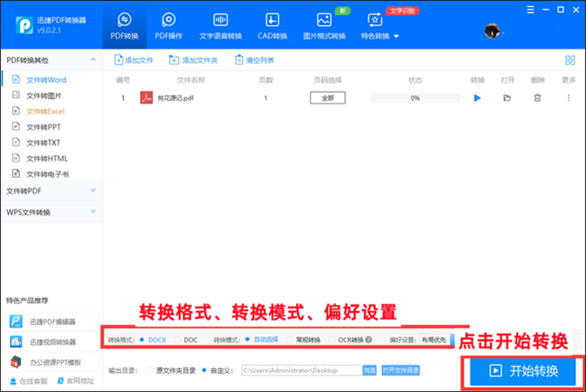Image resolution: width=586 pixels, height=392 pixels.
Task: Click 添加文件夹 to add a folder
Action: pyautogui.click(x=193, y=60)
